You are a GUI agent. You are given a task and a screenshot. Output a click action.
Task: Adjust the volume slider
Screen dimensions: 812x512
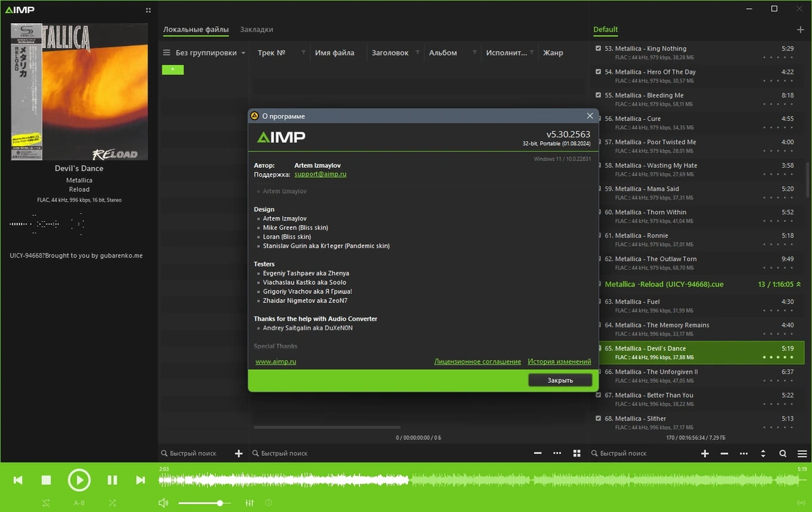204,503
